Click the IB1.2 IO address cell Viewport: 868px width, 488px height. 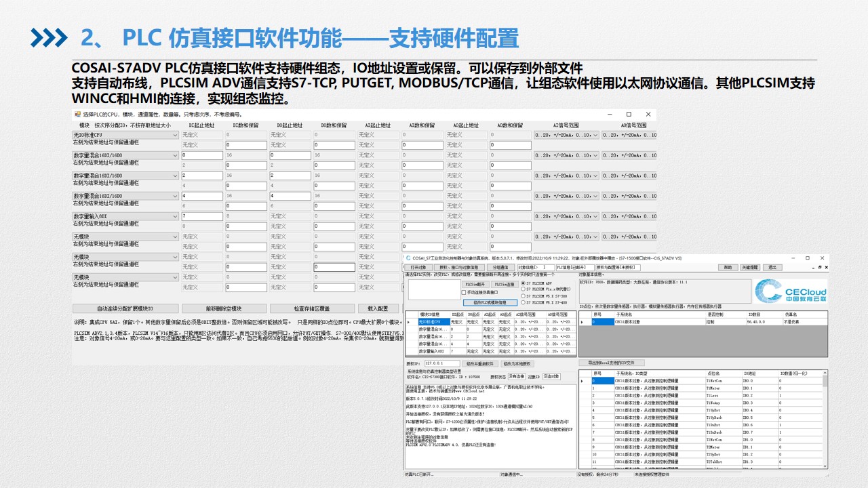759,455
